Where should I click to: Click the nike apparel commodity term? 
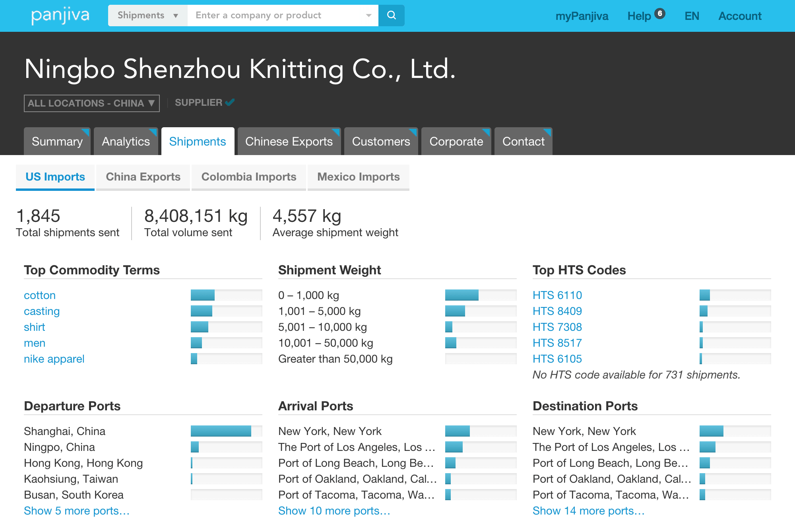point(54,359)
